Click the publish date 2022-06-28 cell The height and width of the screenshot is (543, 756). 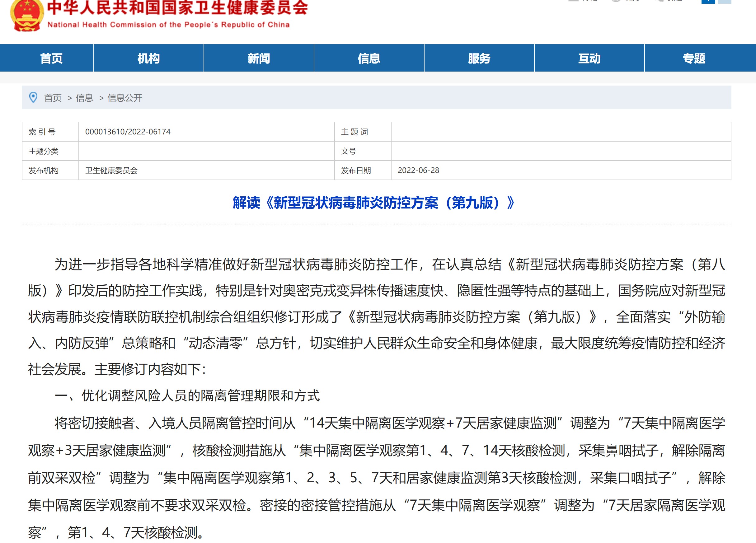tap(418, 170)
